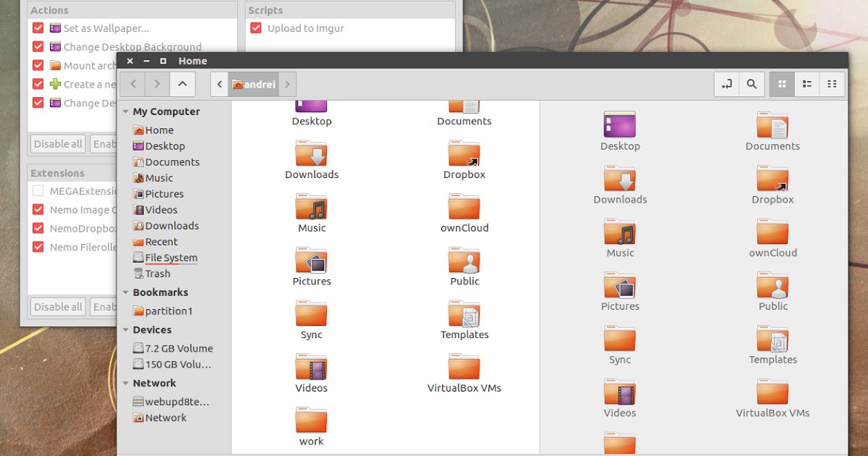Toggle Create a new action checkbox
The width and height of the screenshot is (868, 456).
(x=38, y=84)
